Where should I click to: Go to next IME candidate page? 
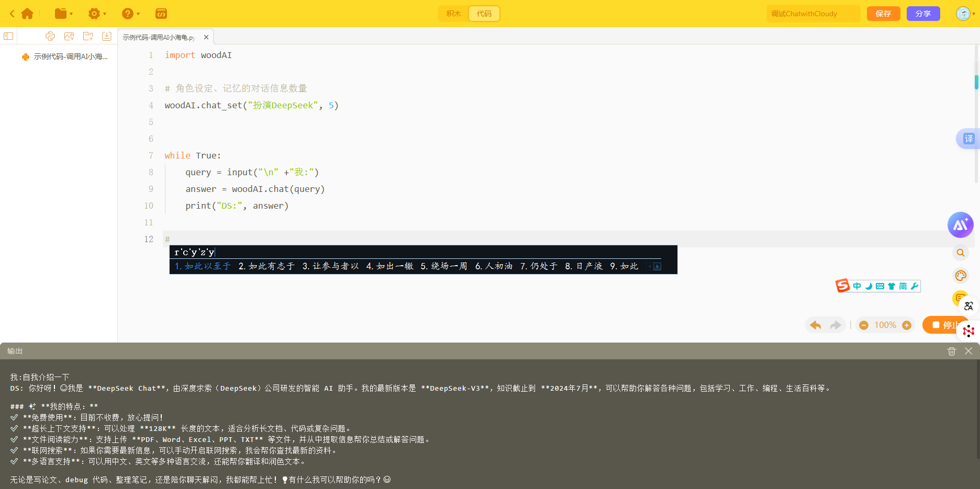pos(658,267)
